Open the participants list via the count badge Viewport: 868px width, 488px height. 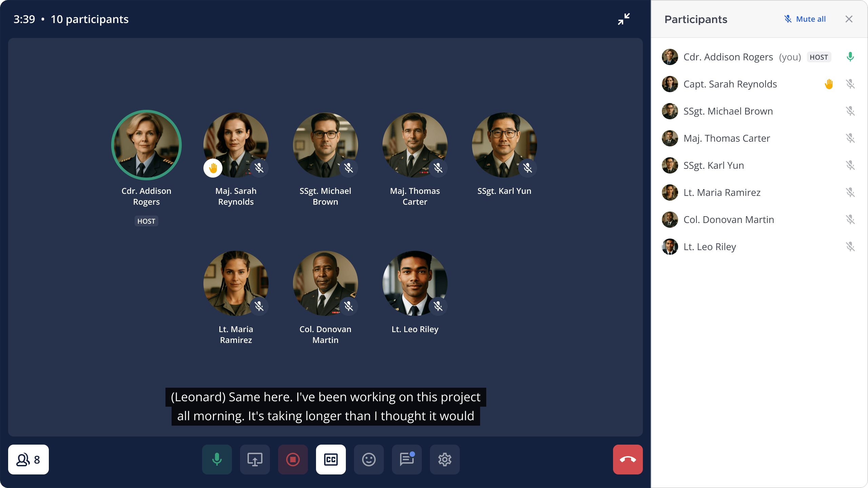(x=28, y=460)
